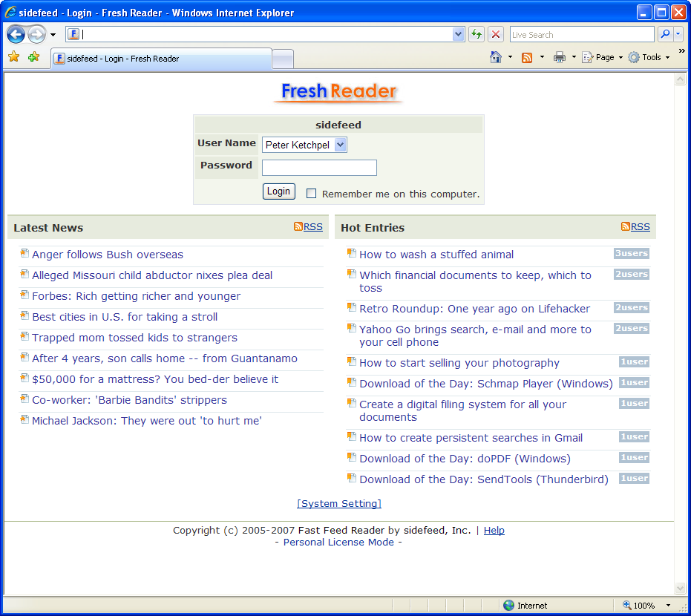The width and height of the screenshot is (691, 616).
Task: Open the recent pages dropdown arrow
Action: click(53, 34)
